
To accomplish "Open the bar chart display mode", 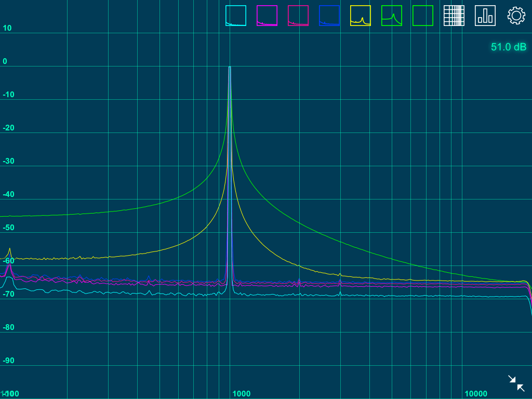I will [485, 16].
